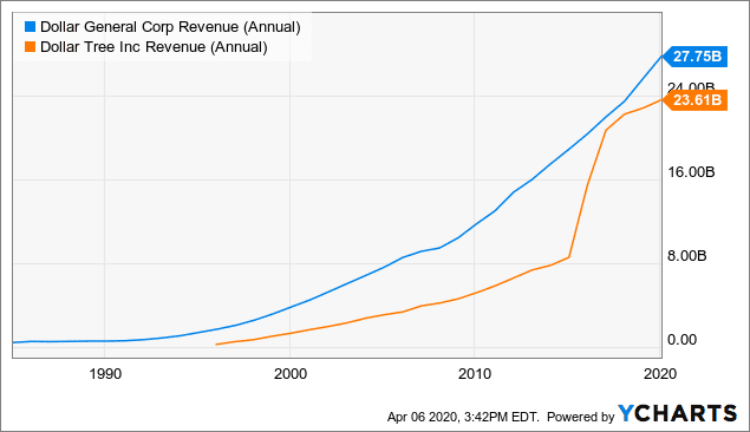Select the 2000 x-axis tick label

(x=289, y=374)
